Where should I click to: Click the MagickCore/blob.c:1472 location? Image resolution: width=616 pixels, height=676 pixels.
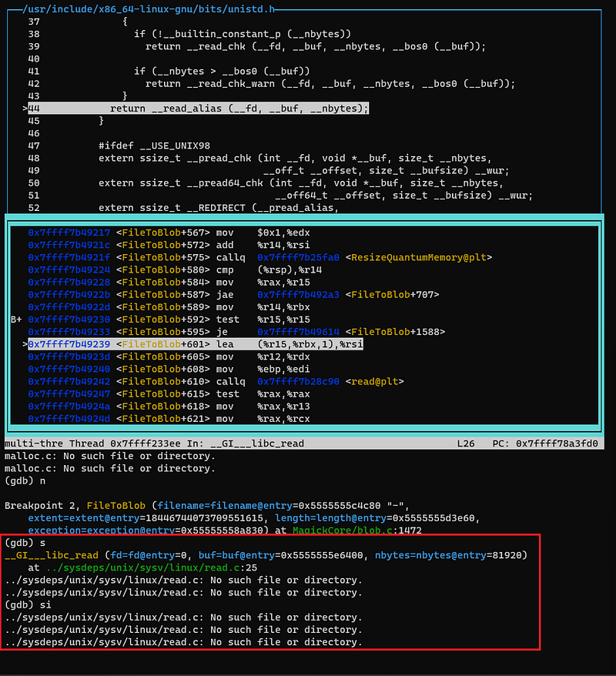click(357, 530)
